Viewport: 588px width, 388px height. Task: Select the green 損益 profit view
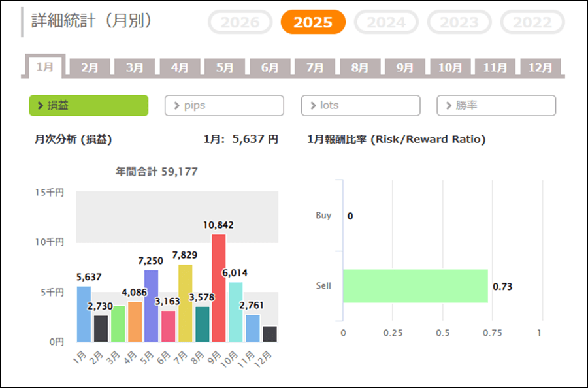88,105
